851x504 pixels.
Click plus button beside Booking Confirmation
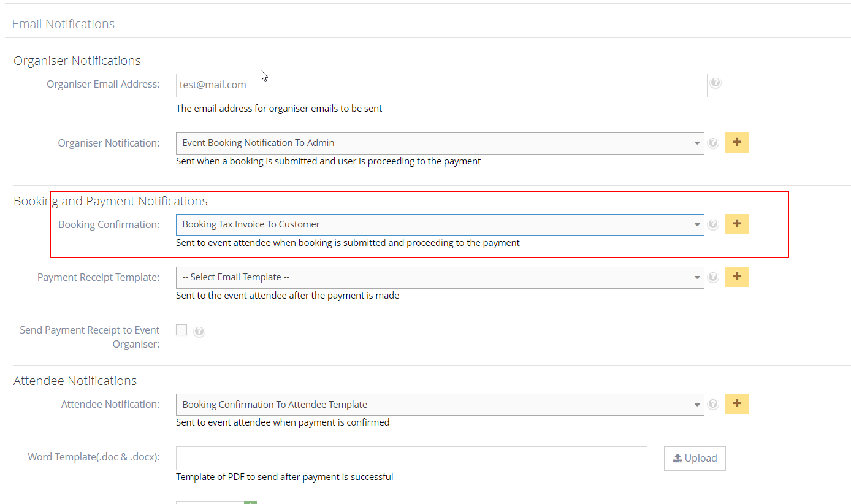coord(736,224)
